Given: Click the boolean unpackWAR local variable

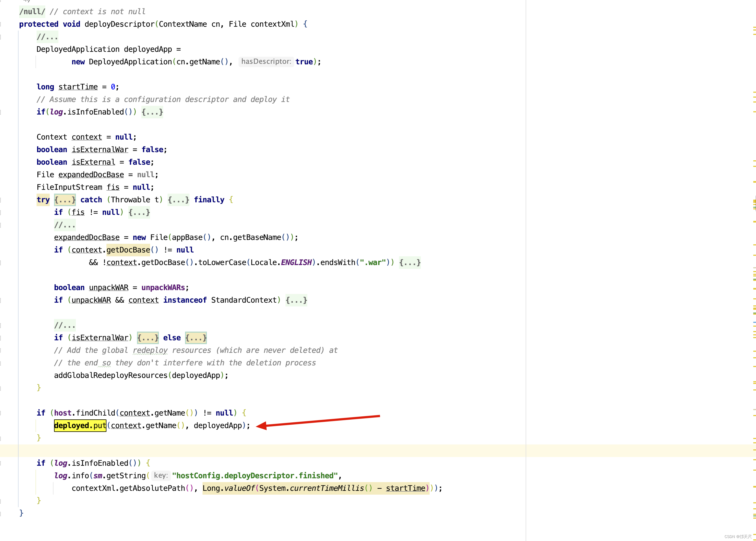Looking at the screenshot, I should pyautogui.click(x=109, y=287).
